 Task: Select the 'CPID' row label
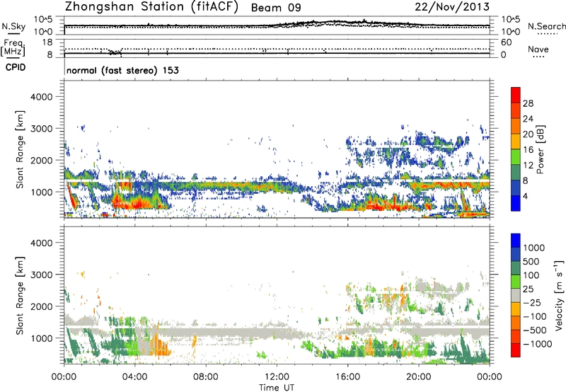point(16,67)
